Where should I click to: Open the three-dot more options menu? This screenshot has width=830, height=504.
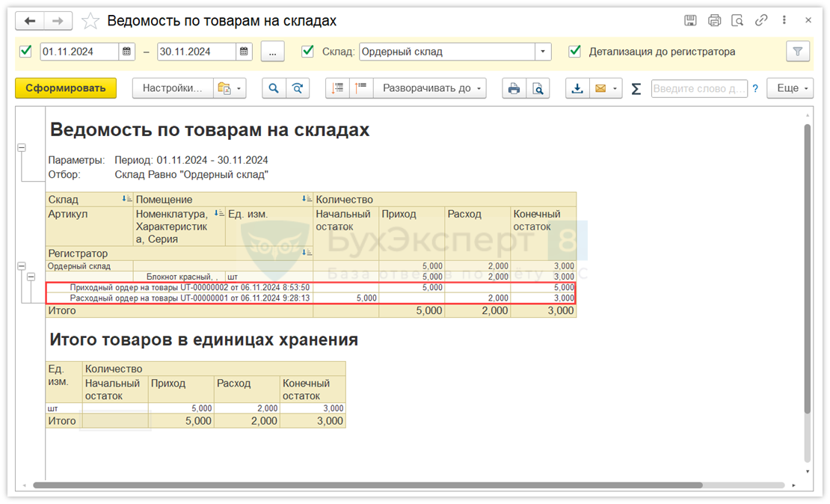[784, 21]
